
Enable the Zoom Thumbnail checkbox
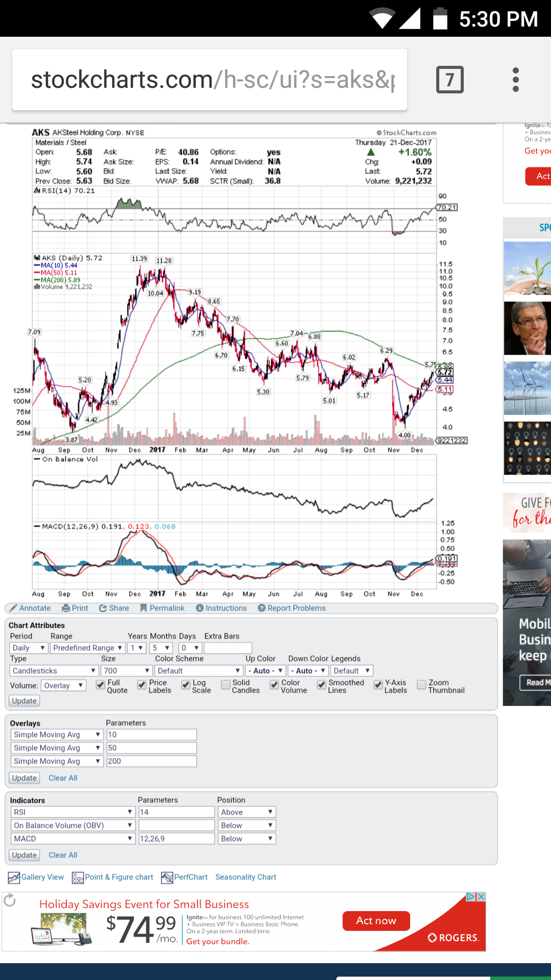(421, 685)
